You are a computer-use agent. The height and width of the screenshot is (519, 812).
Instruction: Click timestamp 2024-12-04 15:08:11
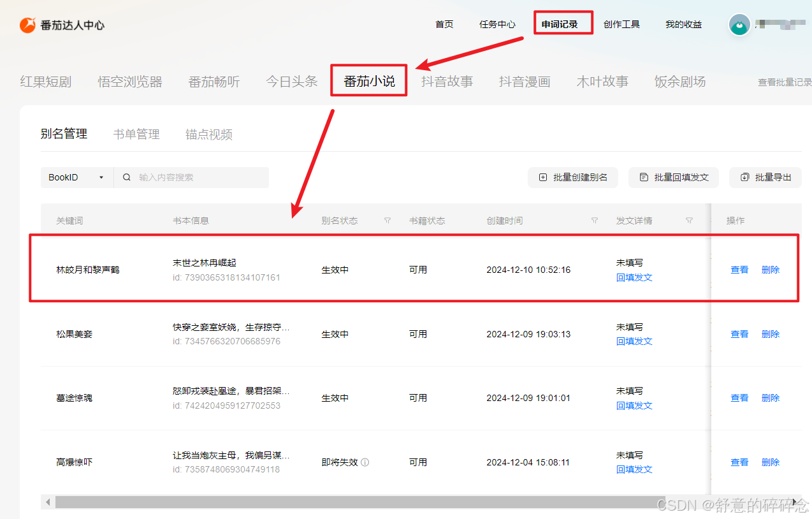528,462
